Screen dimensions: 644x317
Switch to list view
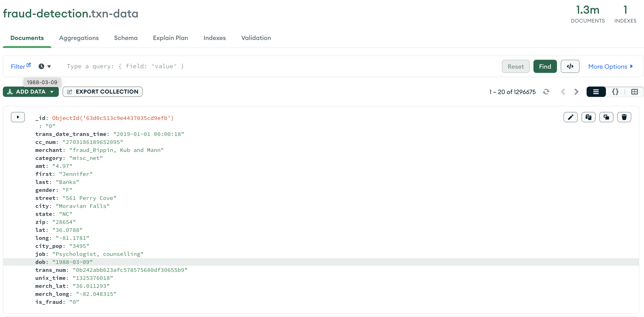click(x=596, y=92)
